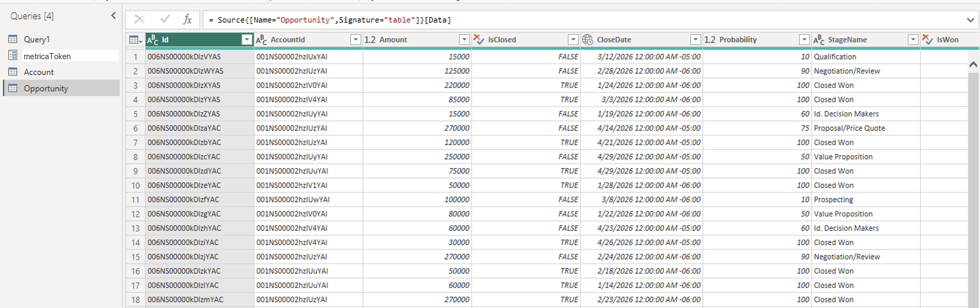
Task: Click the fx insert step icon
Action: (187, 19)
